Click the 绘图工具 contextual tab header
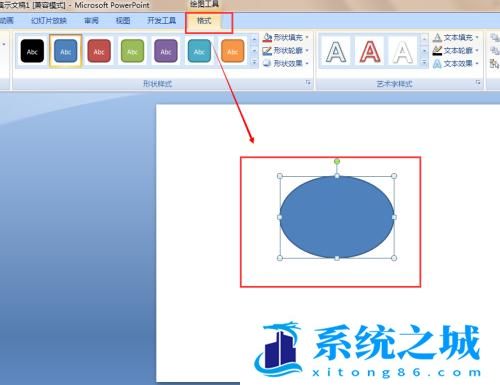The height and width of the screenshot is (385, 500). click(x=204, y=4)
